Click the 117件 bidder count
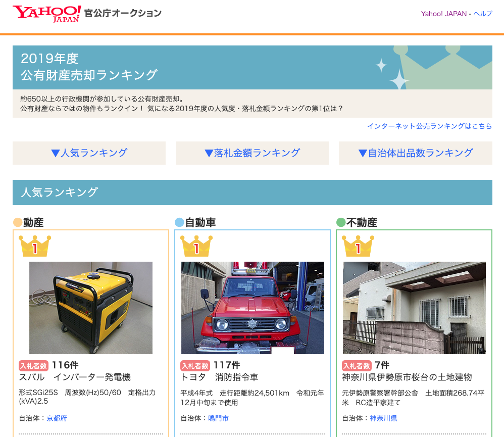The height and width of the screenshot is (437, 504). click(227, 365)
